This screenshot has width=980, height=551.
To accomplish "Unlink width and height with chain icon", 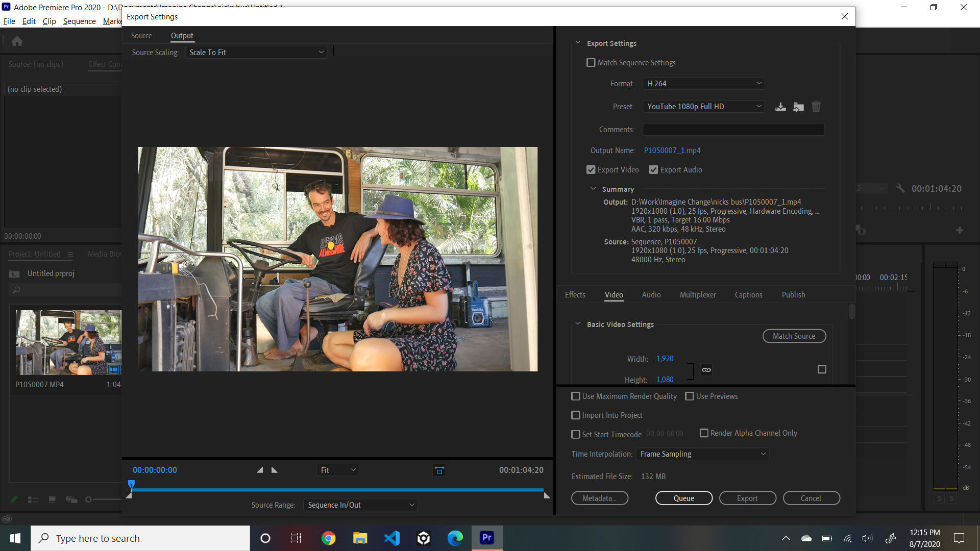I will 706,370.
